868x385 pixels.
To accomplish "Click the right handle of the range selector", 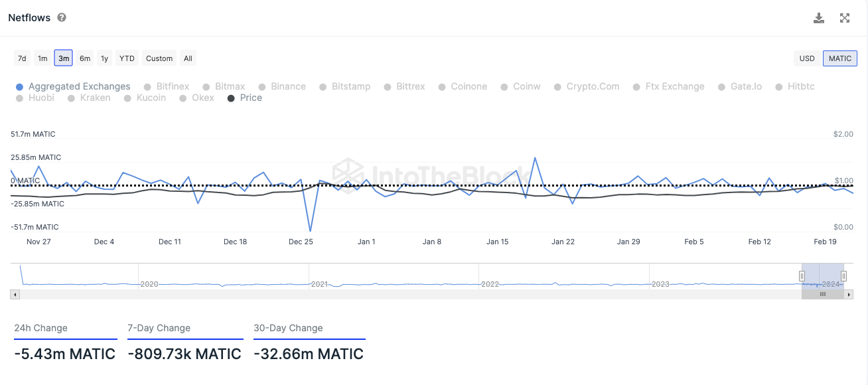I will click(x=843, y=275).
